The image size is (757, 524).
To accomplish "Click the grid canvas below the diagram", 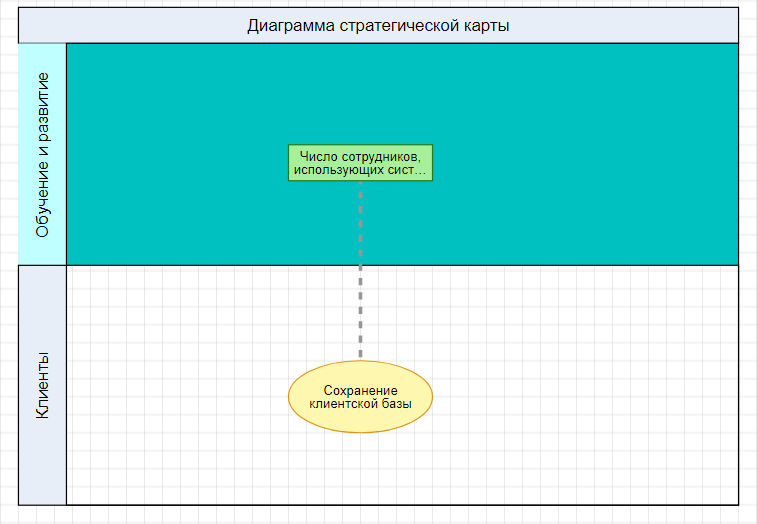I will click(x=378, y=514).
